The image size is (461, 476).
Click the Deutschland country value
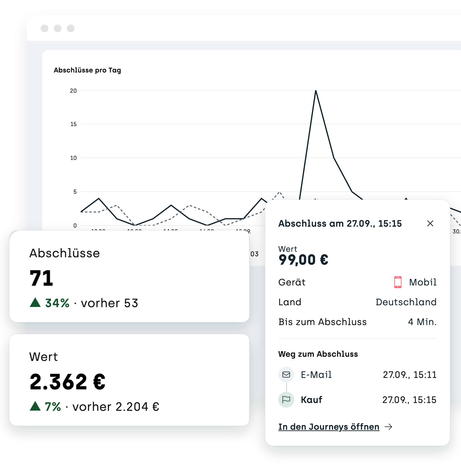point(406,302)
